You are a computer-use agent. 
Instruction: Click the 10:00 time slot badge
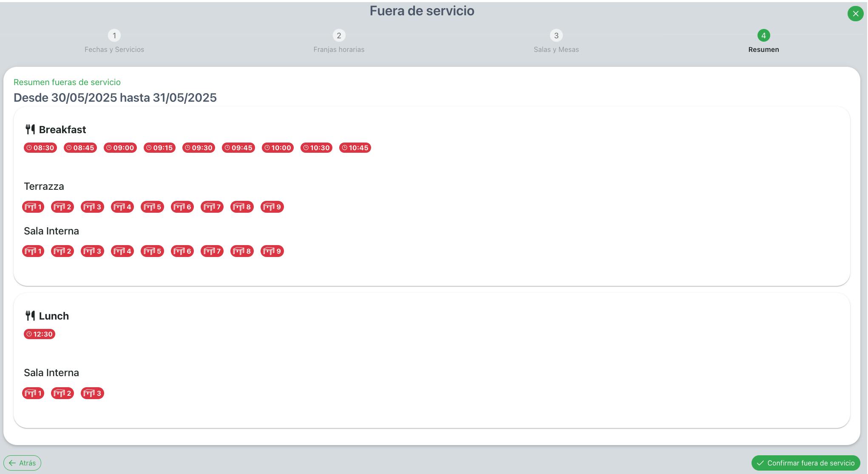pyautogui.click(x=278, y=148)
